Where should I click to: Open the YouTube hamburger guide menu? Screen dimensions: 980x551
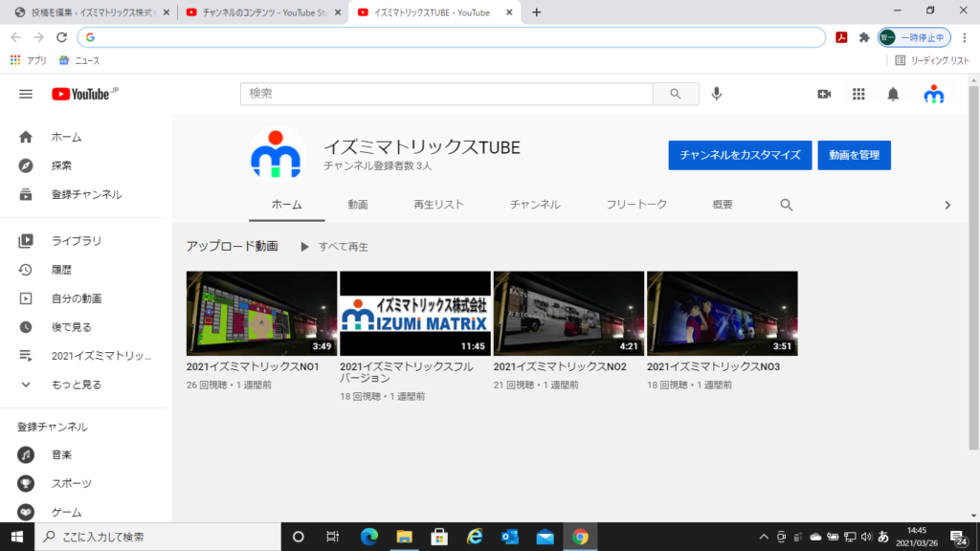26,95
